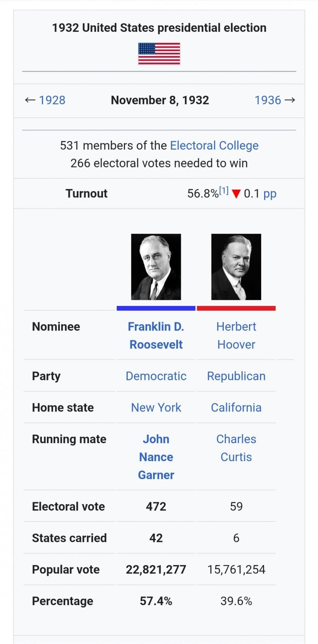Open John Nance Garner running mate link
This screenshot has height=644, width=318.
156,457
